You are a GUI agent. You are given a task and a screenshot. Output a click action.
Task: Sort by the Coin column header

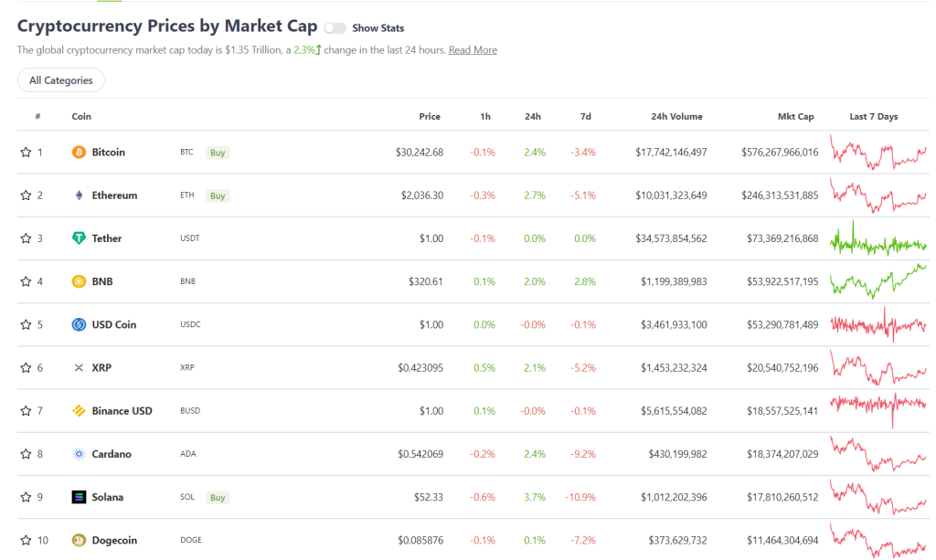pyautogui.click(x=81, y=116)
